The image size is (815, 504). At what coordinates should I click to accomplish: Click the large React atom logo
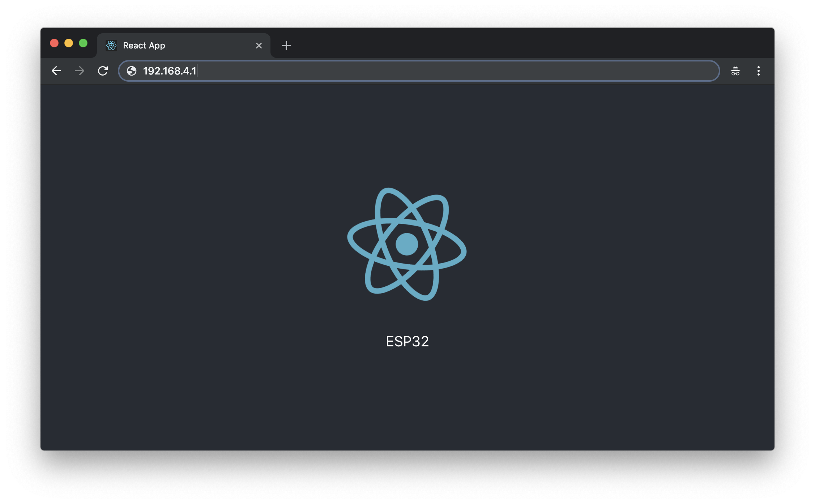(407, 244)
